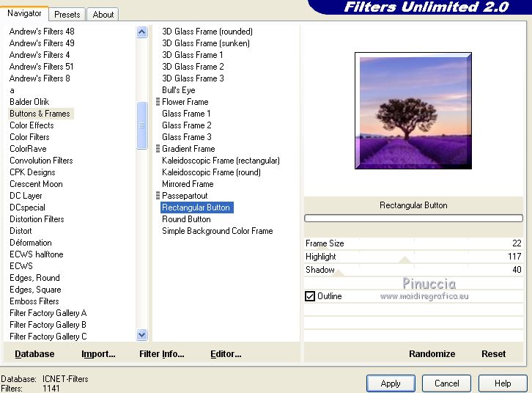Click the scroll up arrow of category list
Viewport: 532px width, 393px height.
click(x=142, y=32)
